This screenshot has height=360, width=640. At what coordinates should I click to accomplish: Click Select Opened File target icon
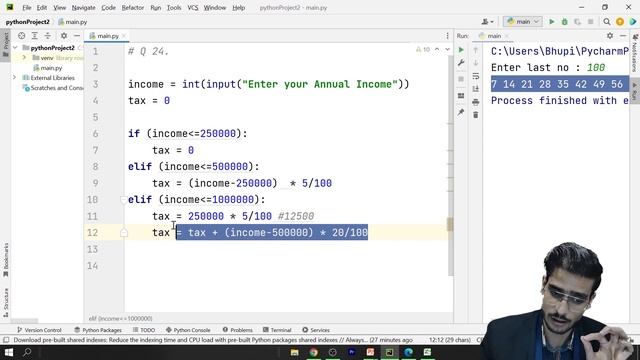[x=22, y=36]
